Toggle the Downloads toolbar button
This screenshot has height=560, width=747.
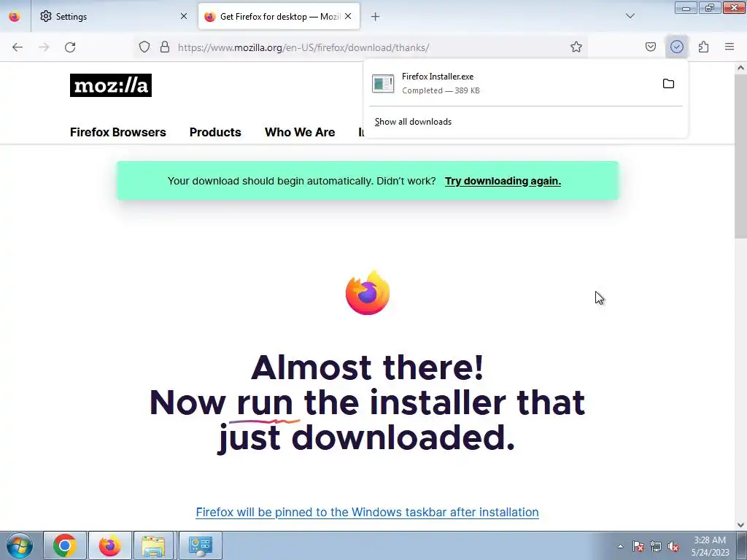pyautogui.click(x=676, y=47)
